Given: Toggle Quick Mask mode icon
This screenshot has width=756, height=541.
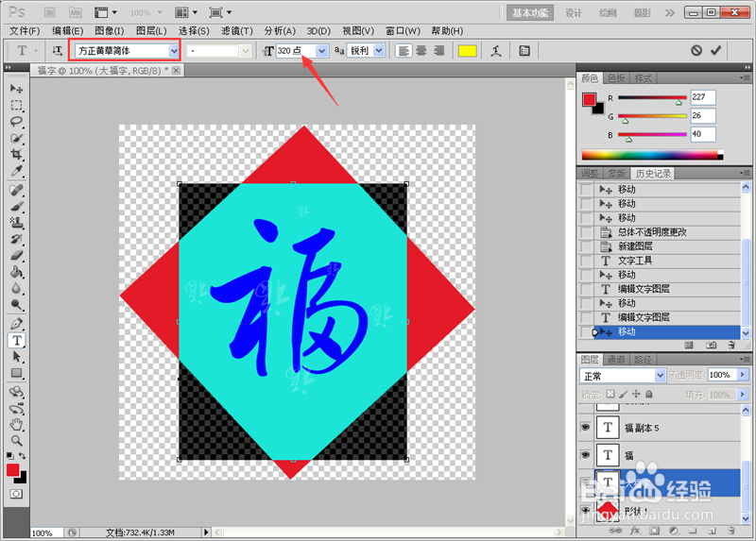Looking at the screenshot, I should [x=16, y=494].
